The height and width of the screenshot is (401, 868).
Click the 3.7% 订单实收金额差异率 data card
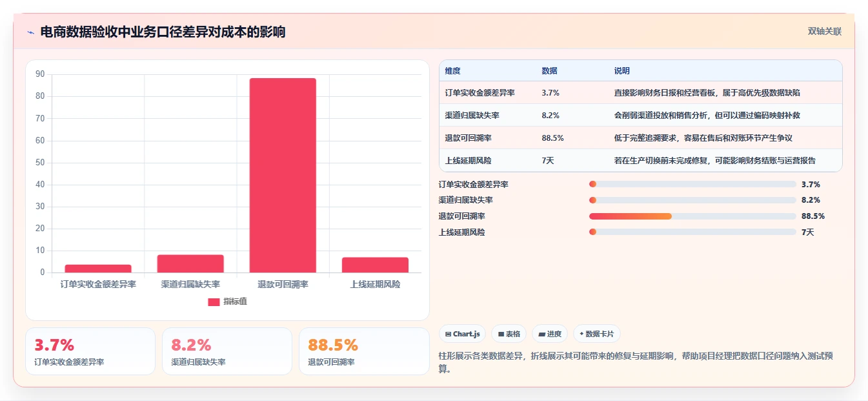tap(90, 351)
